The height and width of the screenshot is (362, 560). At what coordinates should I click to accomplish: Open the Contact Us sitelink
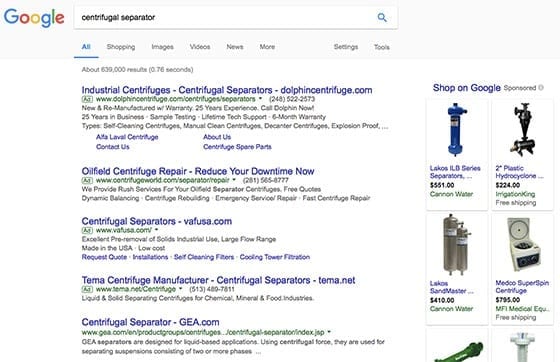(x=112, y=147)
